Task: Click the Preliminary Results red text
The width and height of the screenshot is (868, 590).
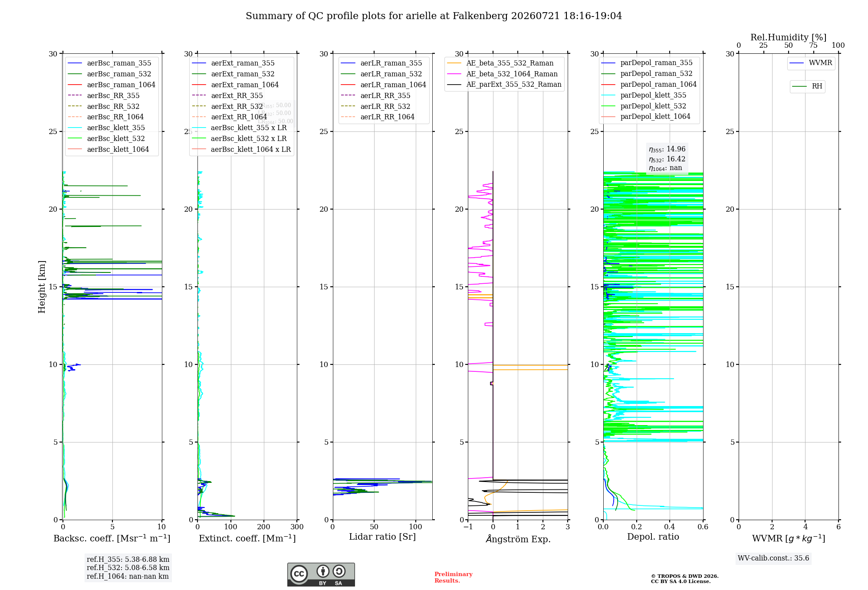Action: pyautogui.click(x=453, y=577)
